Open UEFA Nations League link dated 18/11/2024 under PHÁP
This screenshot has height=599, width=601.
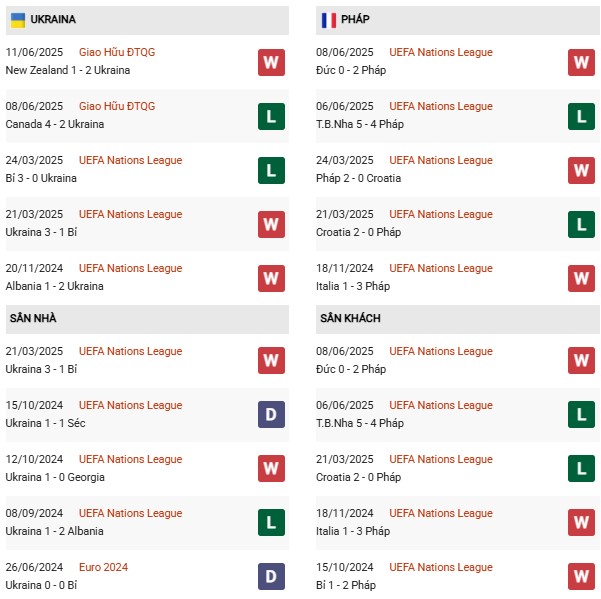(441, 268)
